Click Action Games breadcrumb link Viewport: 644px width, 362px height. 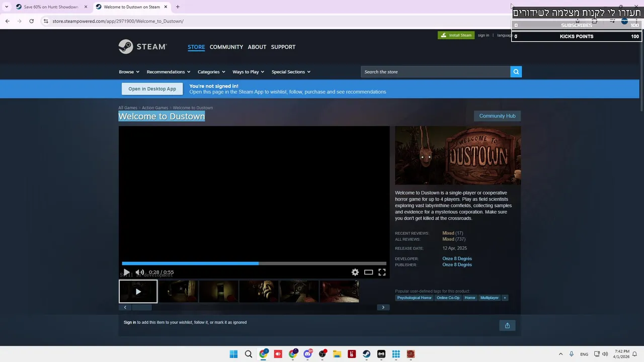pos(155,108)
